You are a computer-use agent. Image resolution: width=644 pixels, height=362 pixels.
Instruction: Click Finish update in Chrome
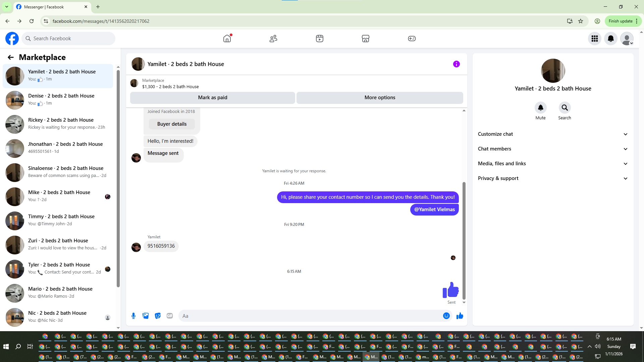click(623, 21)
